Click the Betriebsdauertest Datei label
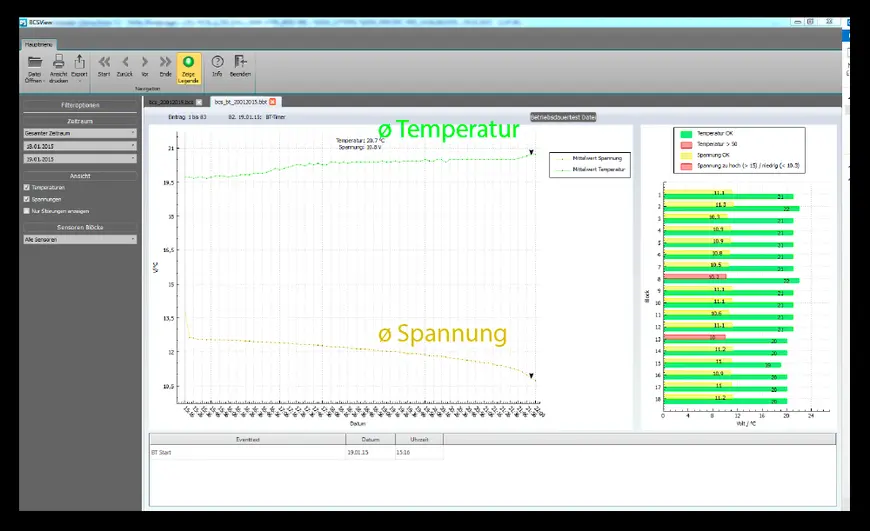Screen dimensions: 870x531 click(x=563, y=117)
